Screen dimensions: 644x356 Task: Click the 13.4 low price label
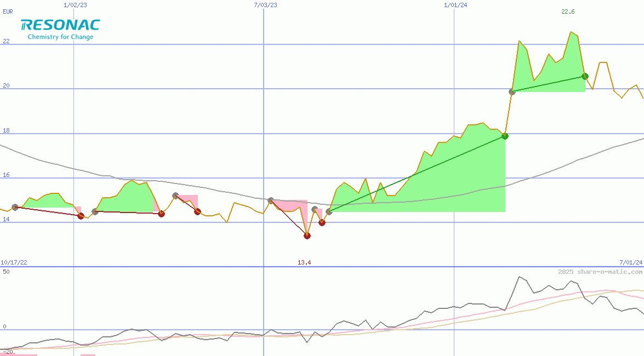[x=304, y=262]
